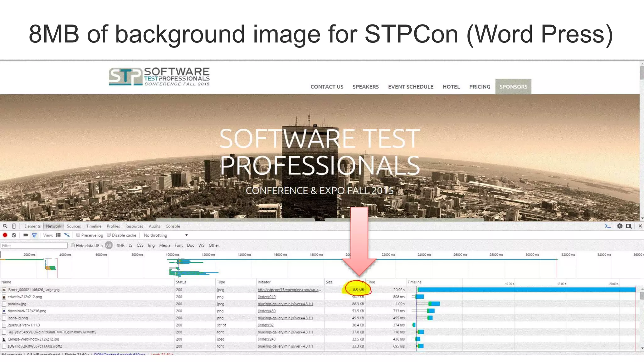Click the blue waterfall bar of iStock image
Screen dimensions: 644x362
[526, 290]
